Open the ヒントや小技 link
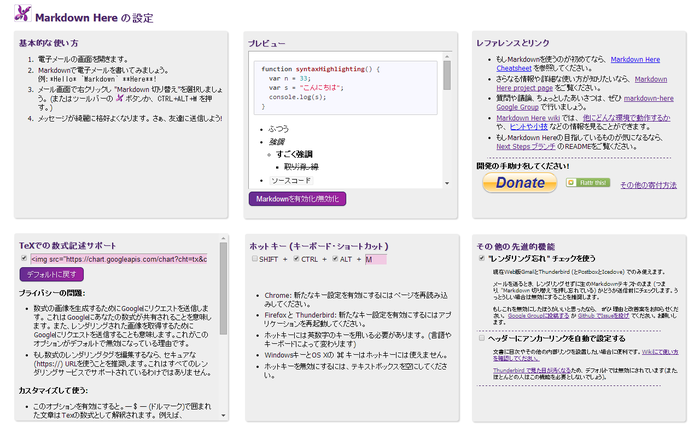Image resolution: width=700 pixels, height=438 pixels. [529, 127]
